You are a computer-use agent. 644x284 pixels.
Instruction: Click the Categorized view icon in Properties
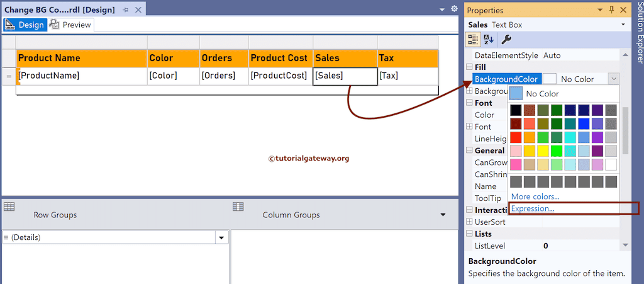pyautogui.click(x=473, y=40)
